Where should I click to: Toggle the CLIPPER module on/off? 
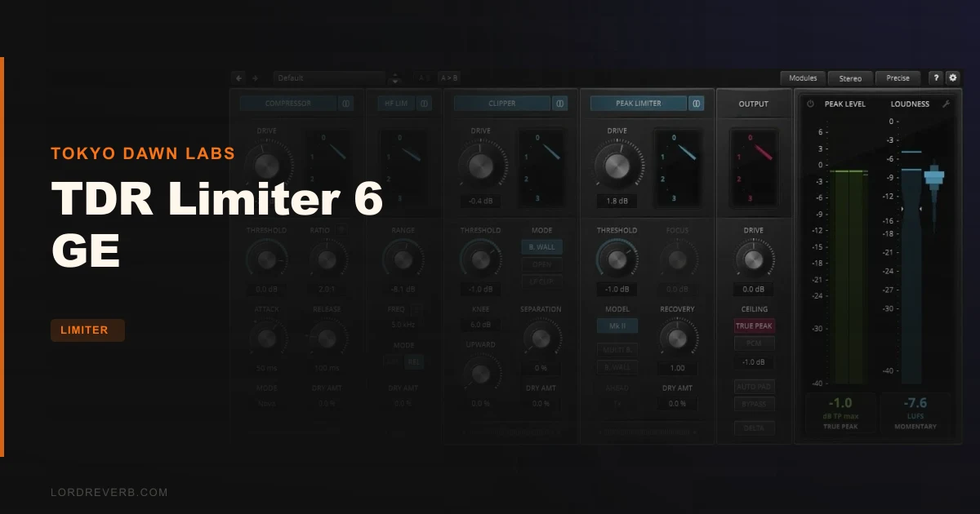502,104
